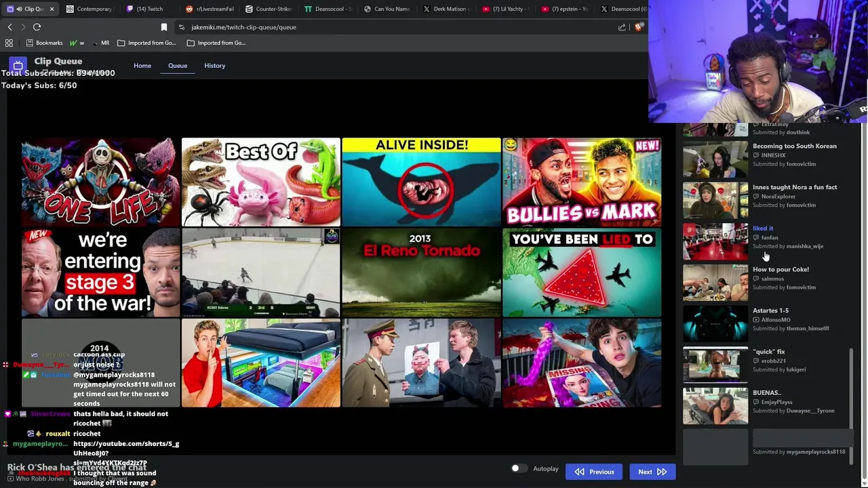Open the site information icon before the URL
The width and height of the screenshot is (868, 488).
pos(181,27)
